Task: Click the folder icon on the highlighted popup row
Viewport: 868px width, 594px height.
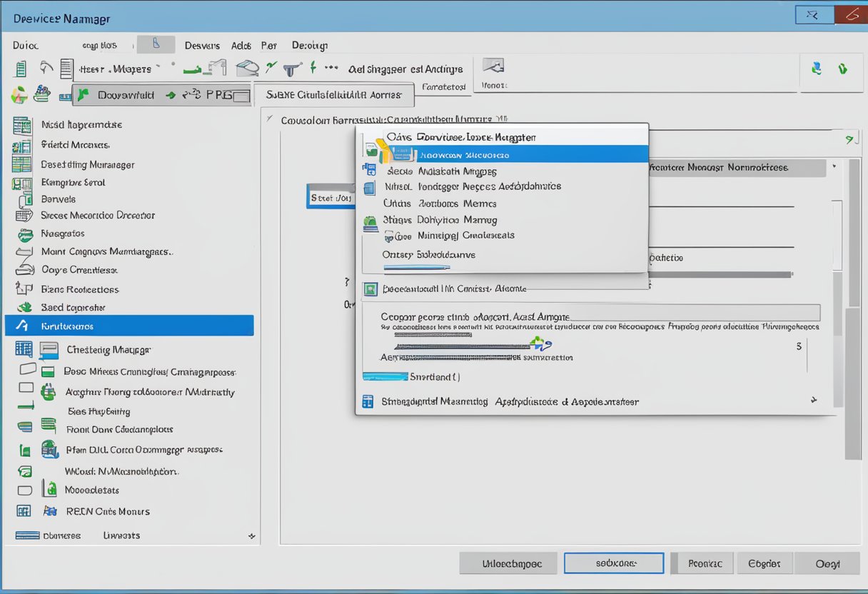Action: (385, 152)
